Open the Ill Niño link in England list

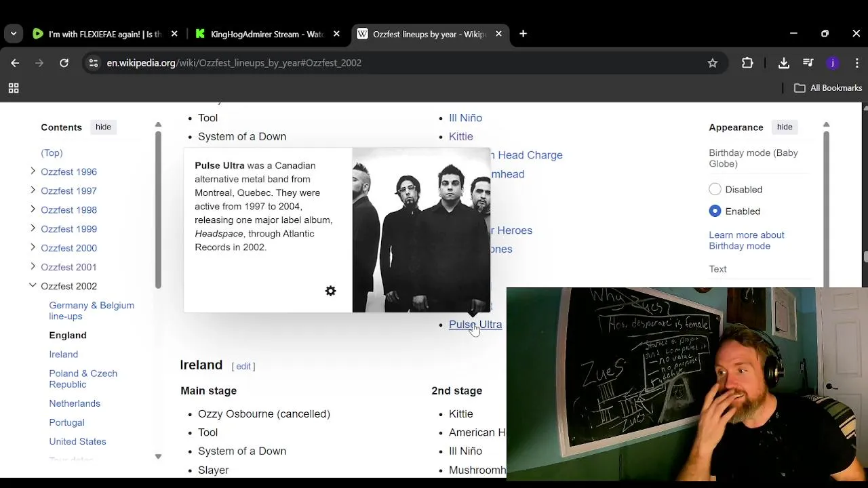coord(465,117)
